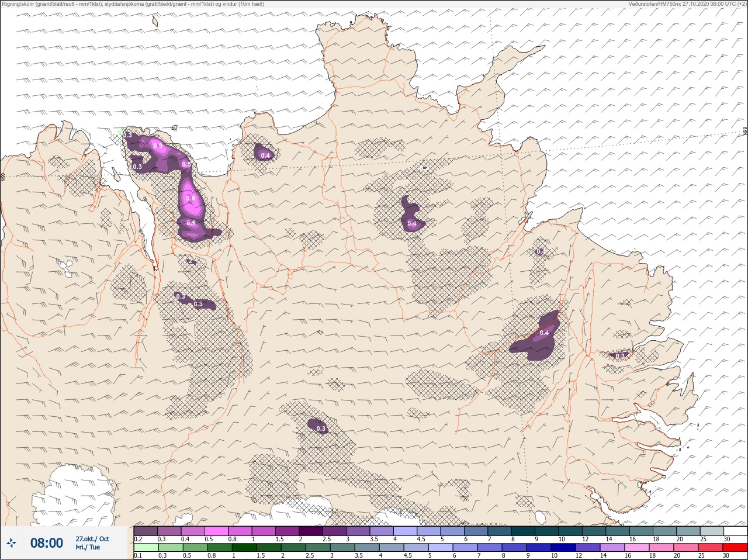This screenshot has height=560, width=748.
Task: Select the dark teal 9 snow-scale swatch
Action: point(547,531)
